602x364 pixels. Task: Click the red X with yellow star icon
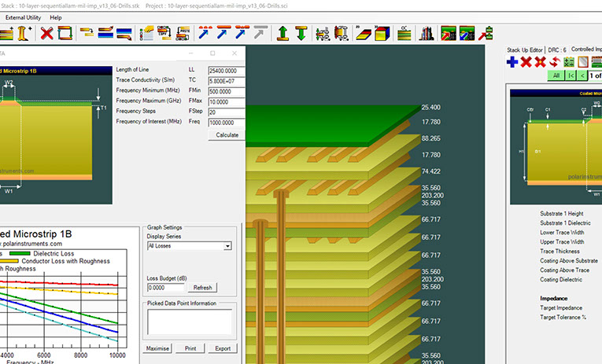point(540,62)
